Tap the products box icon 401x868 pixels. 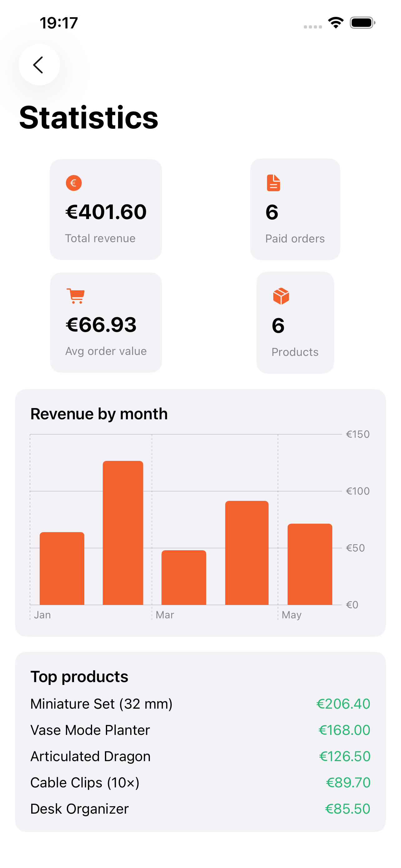281,296
